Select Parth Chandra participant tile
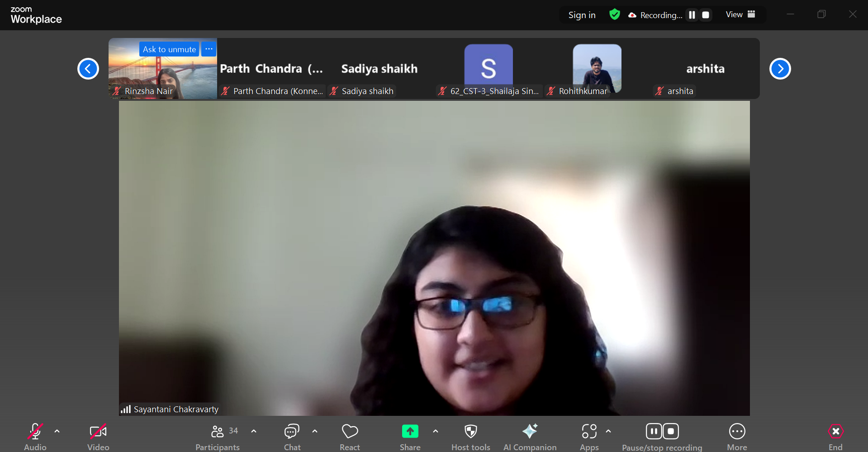The width and height of the screenshot is (868, 452). click(x=271, y=69)
